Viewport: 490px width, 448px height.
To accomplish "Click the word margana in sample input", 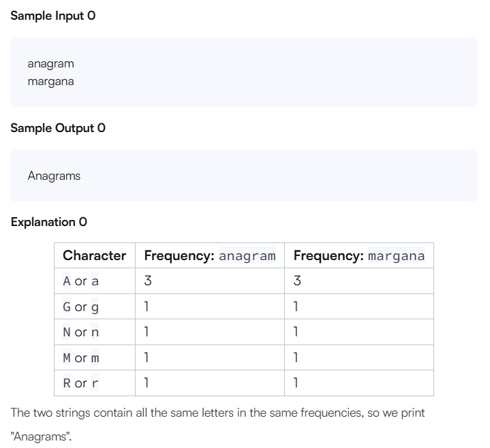I will [x=50, y=82].
